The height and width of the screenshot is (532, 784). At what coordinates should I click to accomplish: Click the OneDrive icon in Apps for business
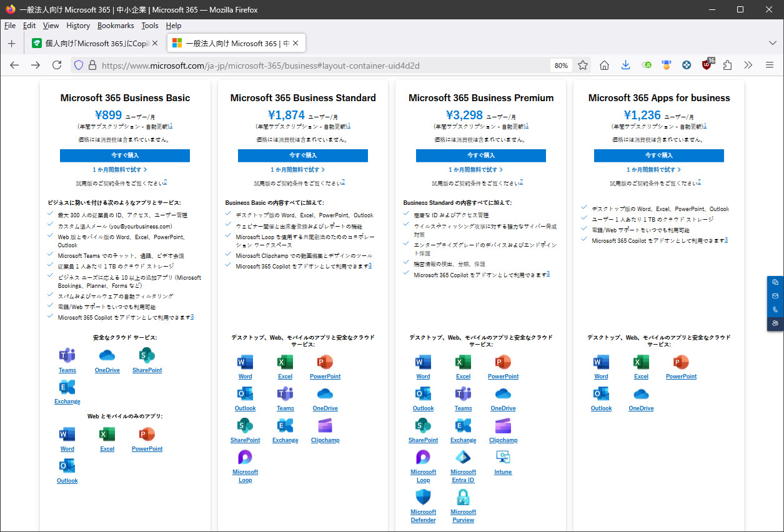pos(641,394)
